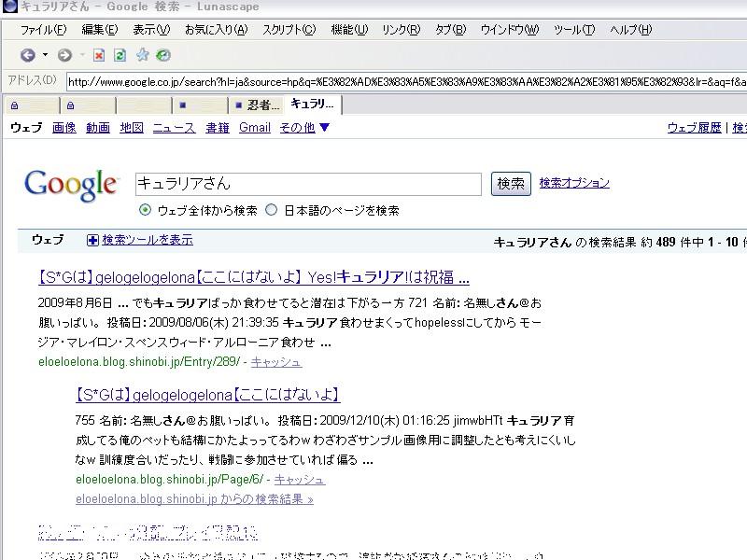Open first result Yes!キュラリアは祝福 title link

[253, 277]
